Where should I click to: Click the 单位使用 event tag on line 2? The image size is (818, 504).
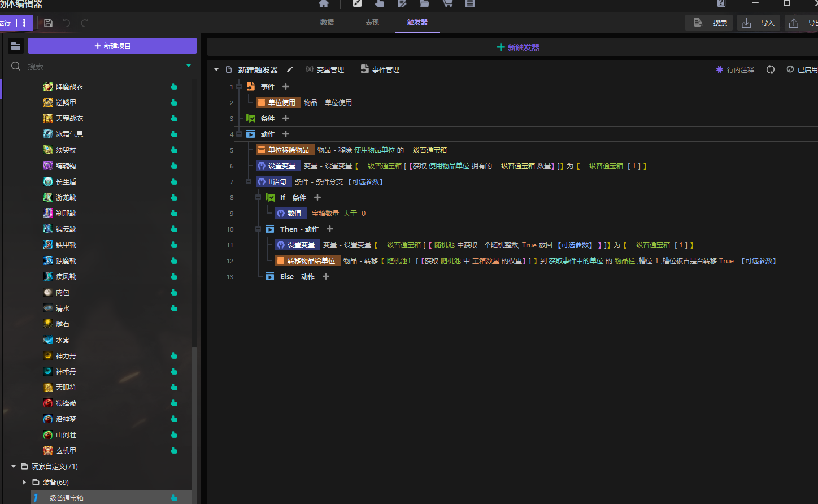279,102
